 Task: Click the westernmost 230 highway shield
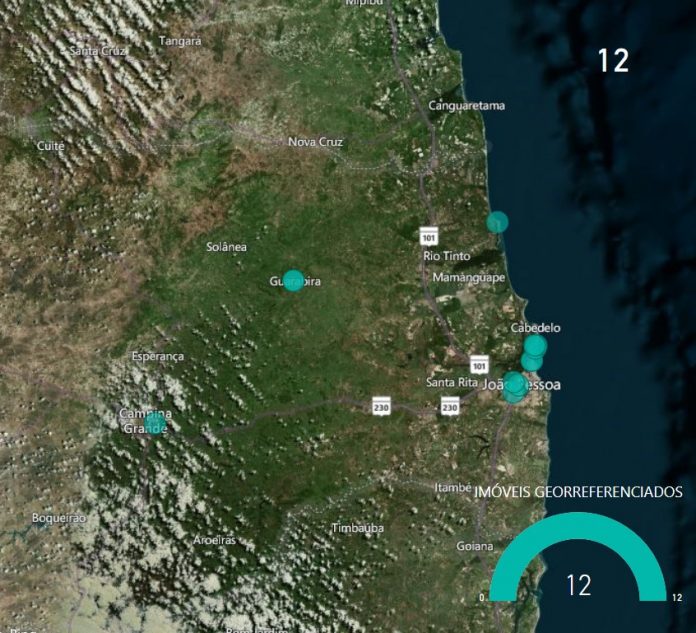381,407
